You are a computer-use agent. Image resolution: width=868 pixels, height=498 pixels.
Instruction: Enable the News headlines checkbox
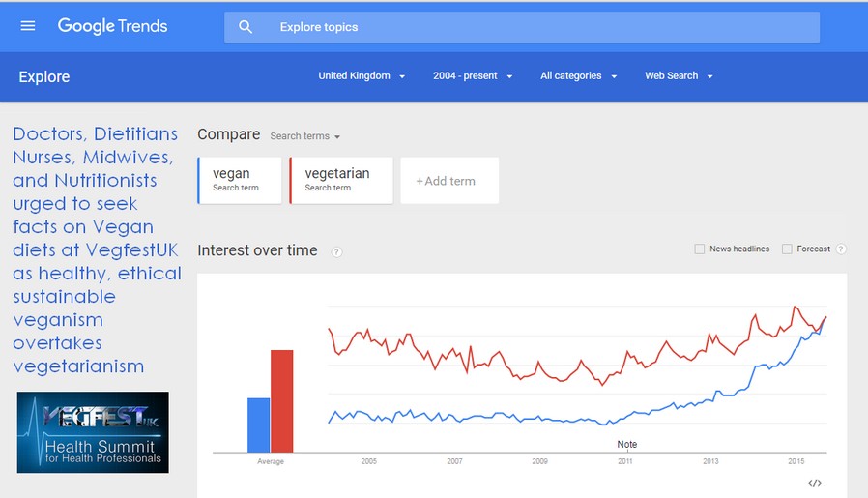[x=700, y=249]
